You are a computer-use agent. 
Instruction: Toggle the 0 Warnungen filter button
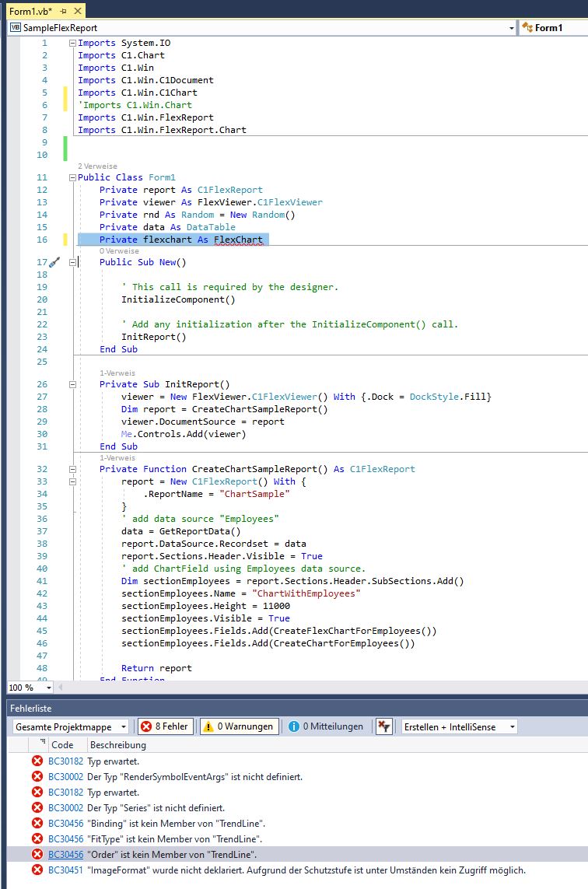(x=240, y=726)
